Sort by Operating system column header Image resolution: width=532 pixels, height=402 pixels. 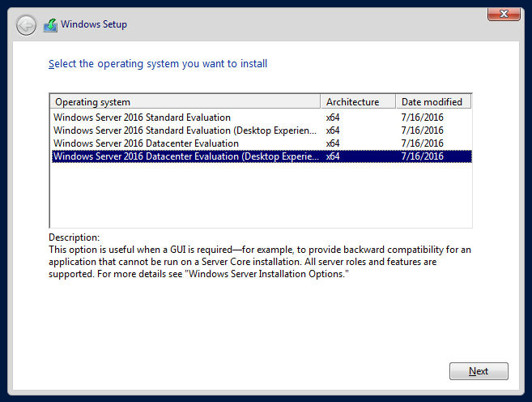[186, 102]
